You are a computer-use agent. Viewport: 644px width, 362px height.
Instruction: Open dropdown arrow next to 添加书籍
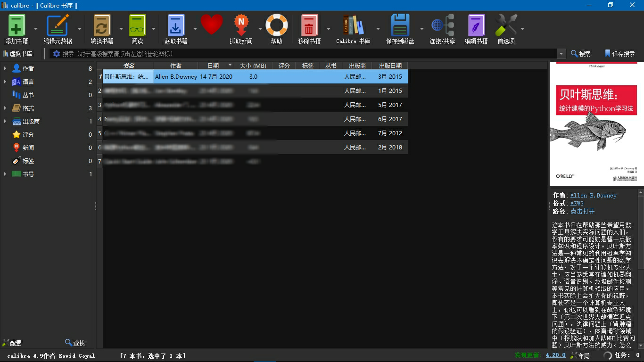pos(36,29)
